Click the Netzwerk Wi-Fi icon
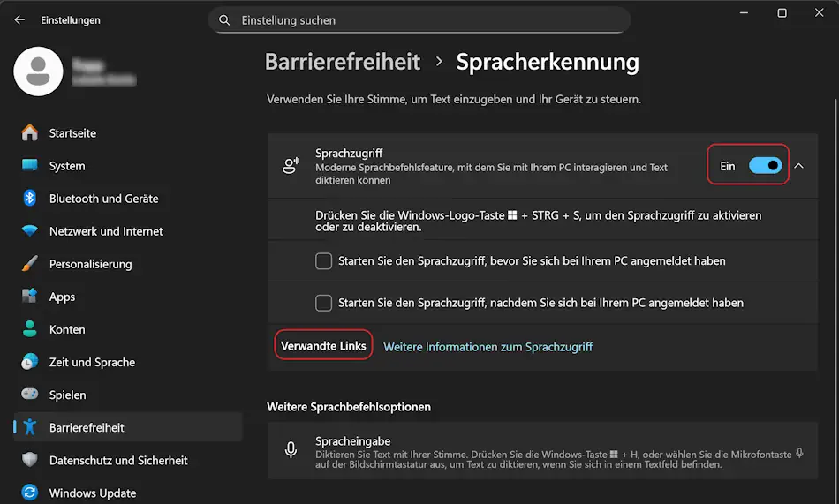Screen dimensions: 839x504 (x=29, y=230)
